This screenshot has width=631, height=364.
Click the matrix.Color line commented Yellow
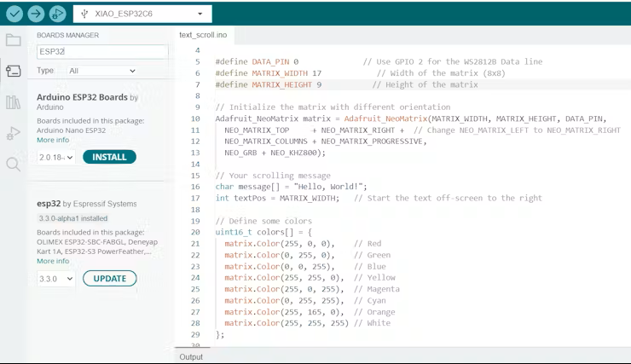pyautogui.click(x=310, y=278)
